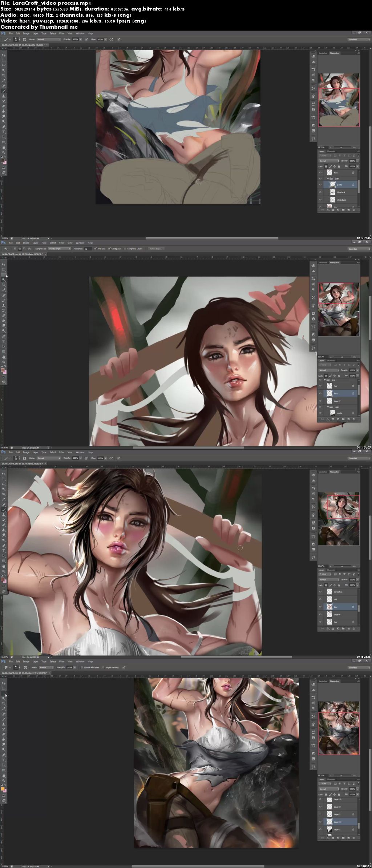
Task: Select Magic Wand tool in 01:15:05 frame toolbar
Action: 4,280
